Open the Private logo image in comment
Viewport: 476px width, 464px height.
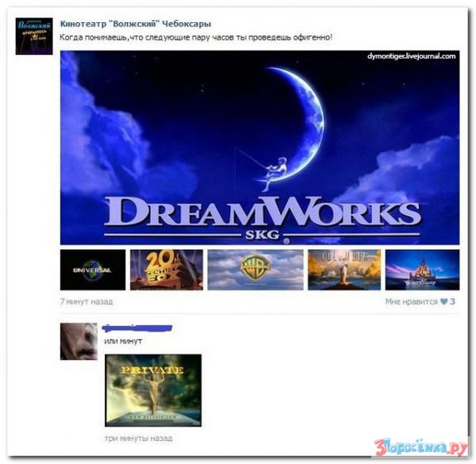click(x=152, y=389)
